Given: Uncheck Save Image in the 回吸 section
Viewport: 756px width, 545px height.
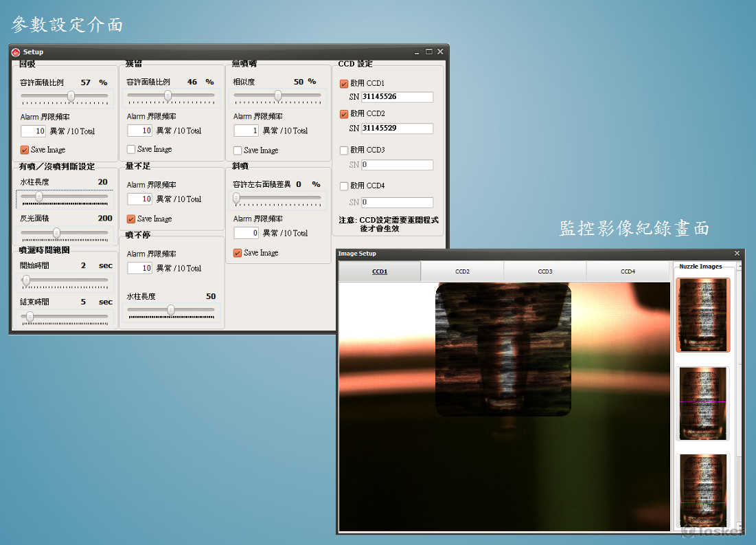Looking at the screenshot, I should [x=25, y=150].
